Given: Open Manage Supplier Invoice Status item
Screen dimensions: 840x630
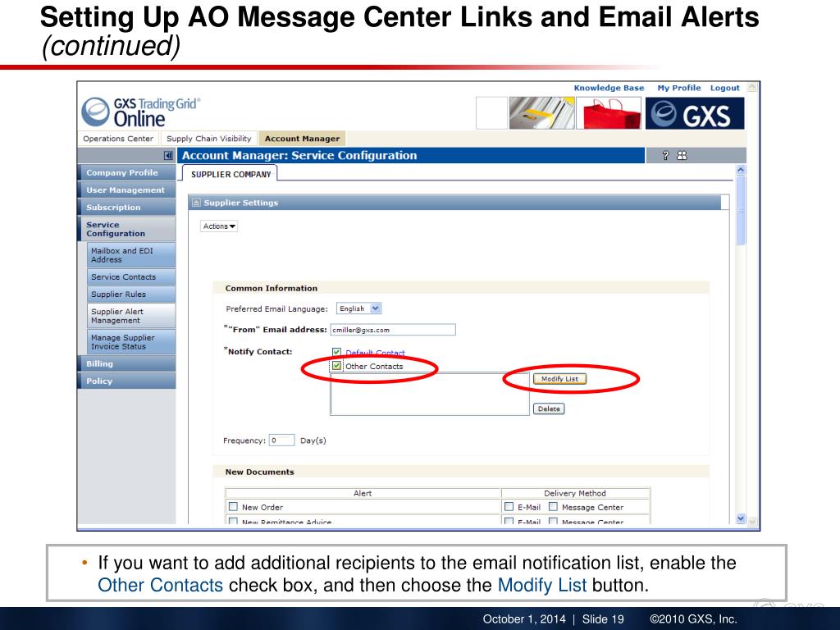Looking at the screenshot, I should click(x=131, y=342).
